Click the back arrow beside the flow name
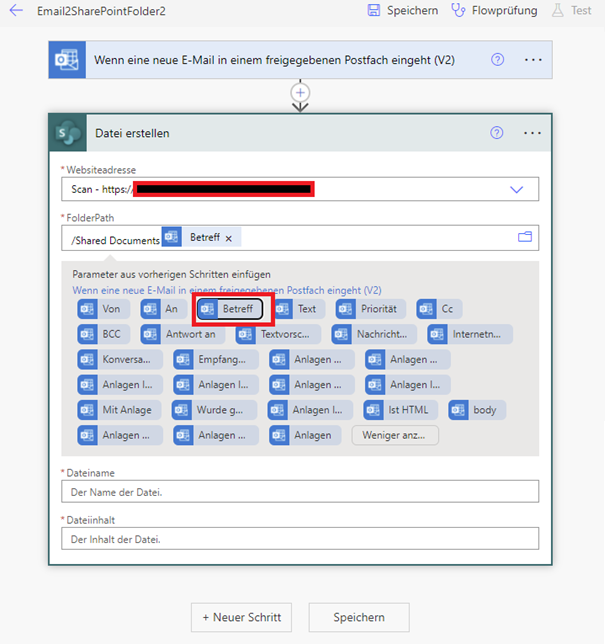Viewport: 605px width, 644px height. pyautogui.click(x=16, y=10)
